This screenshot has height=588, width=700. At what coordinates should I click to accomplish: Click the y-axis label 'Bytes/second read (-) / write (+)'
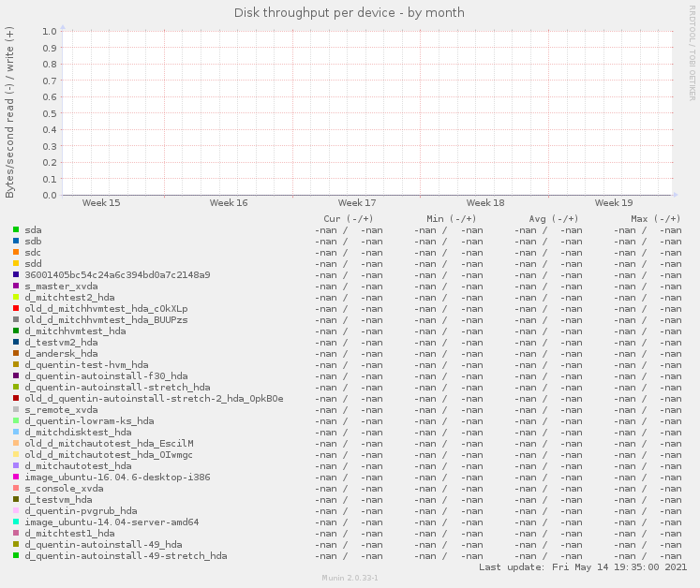coord(9,112)
